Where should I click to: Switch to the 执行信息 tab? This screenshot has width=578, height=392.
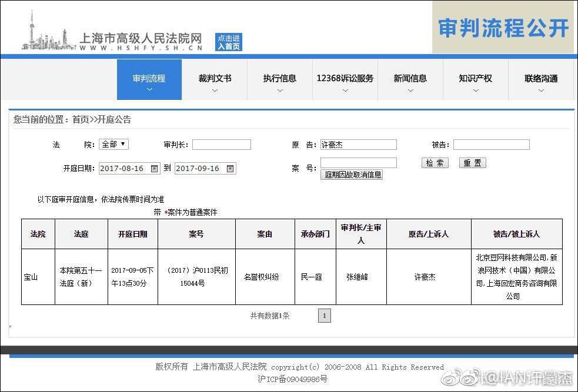[280, 77]
